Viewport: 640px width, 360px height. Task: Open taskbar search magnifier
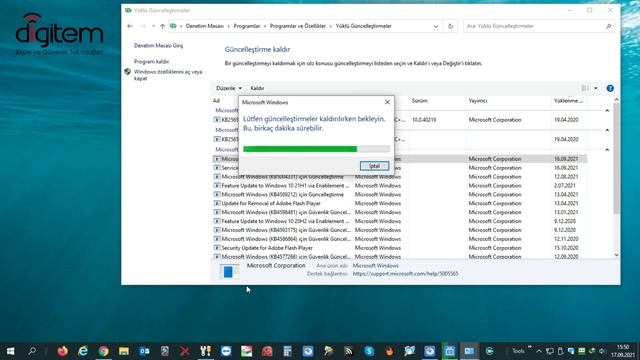[x=32, y=351]
